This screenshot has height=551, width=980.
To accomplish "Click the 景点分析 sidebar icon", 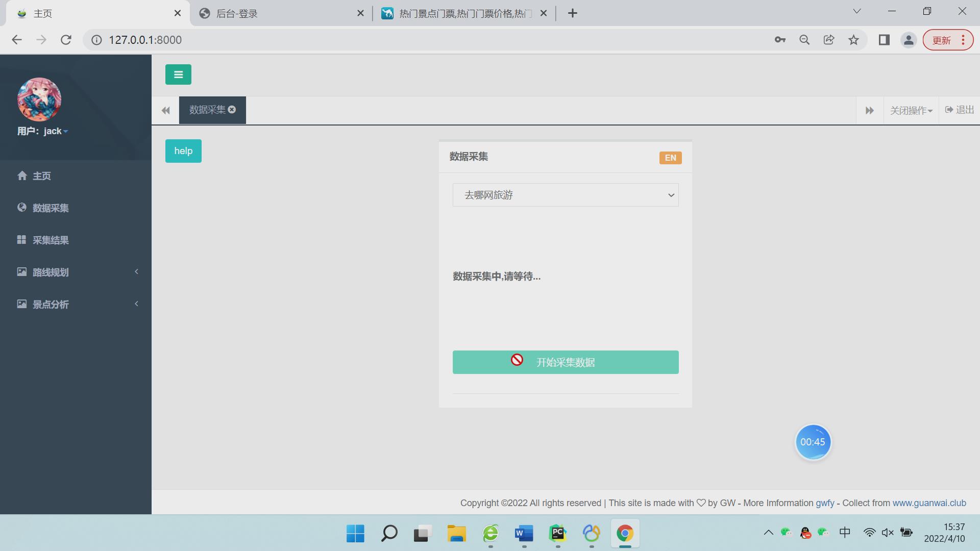I will click(x=22, y=304).
